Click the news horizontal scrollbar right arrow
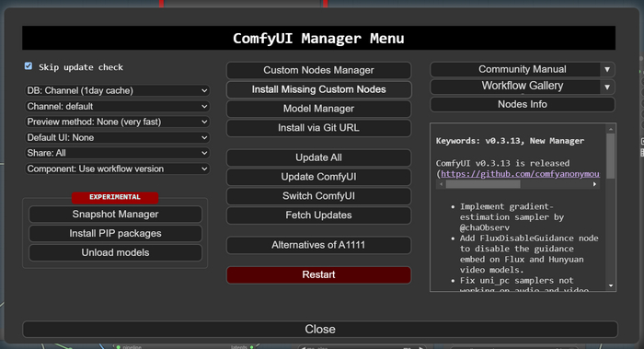Image resolution: width=644 pixels, height=349 pixels. point(594,184)
